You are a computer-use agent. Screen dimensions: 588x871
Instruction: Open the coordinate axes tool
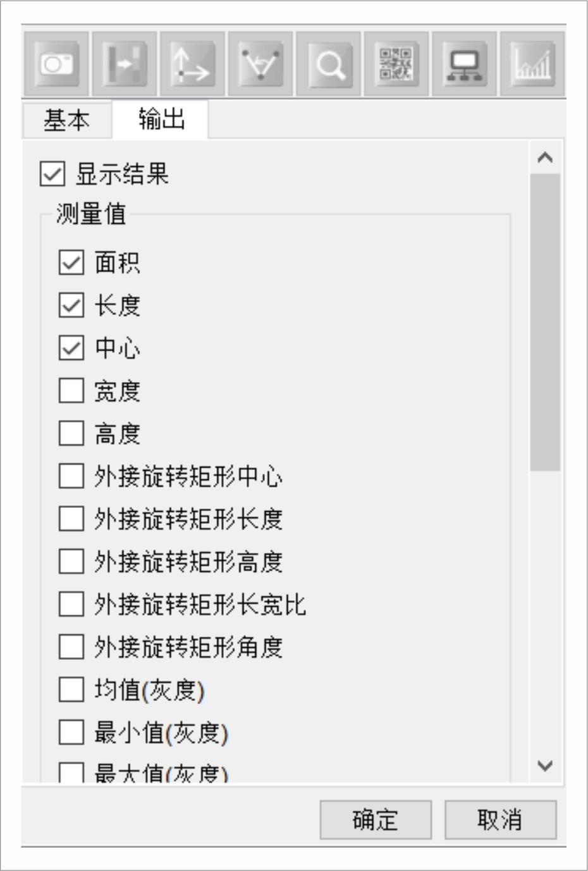coord(192,64)
